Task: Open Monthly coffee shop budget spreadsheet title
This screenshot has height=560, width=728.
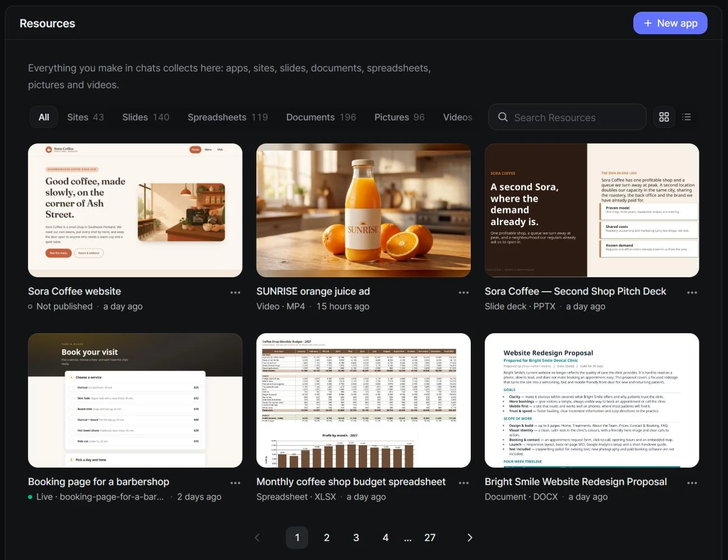Action: 351,482
